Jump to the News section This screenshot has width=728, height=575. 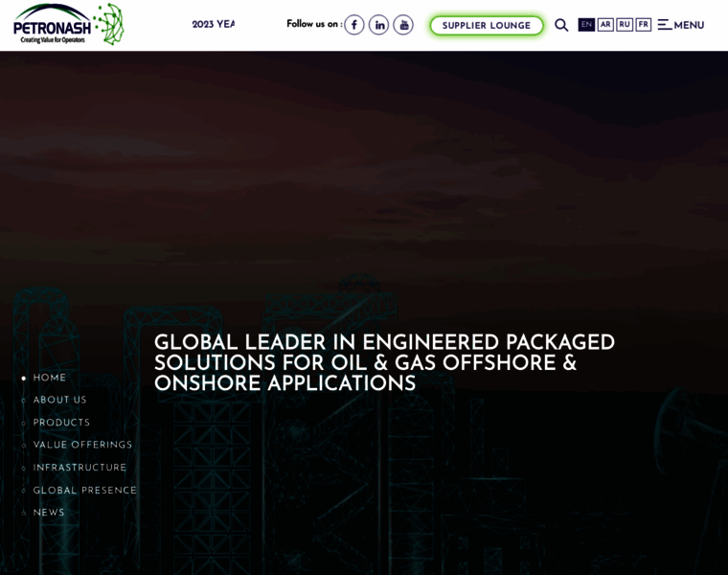(48, 513)
